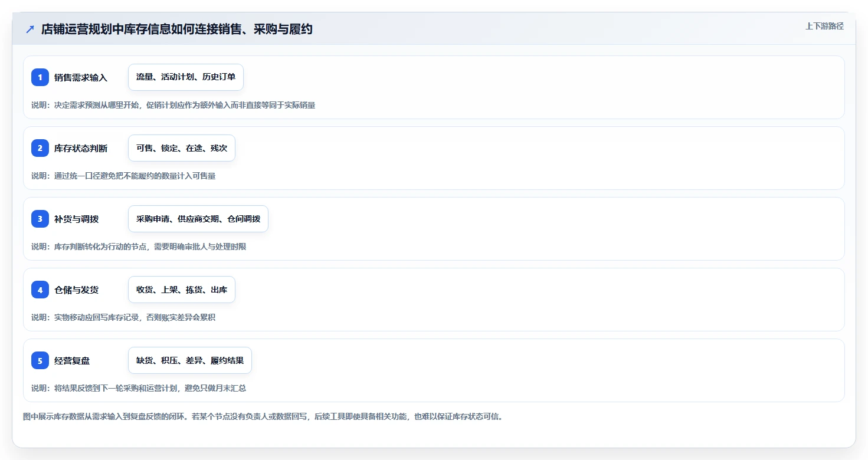Click the note starting 说明:实物移动应回写库存记录
Screen dimensions: 868x460
click(123, 317)
